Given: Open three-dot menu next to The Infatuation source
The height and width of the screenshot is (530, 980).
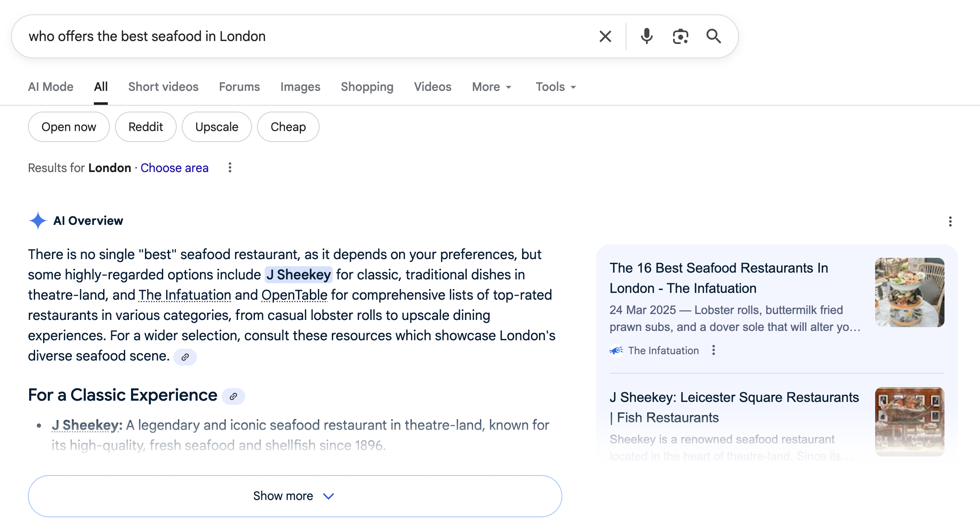Looking at the screenshot, I should (714, 350).
